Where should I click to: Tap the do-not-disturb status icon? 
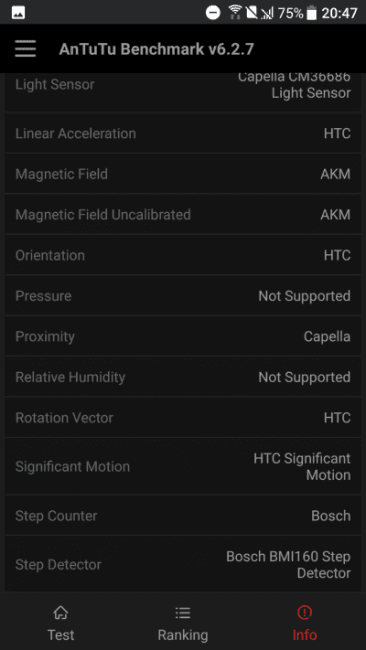(213, 13)
